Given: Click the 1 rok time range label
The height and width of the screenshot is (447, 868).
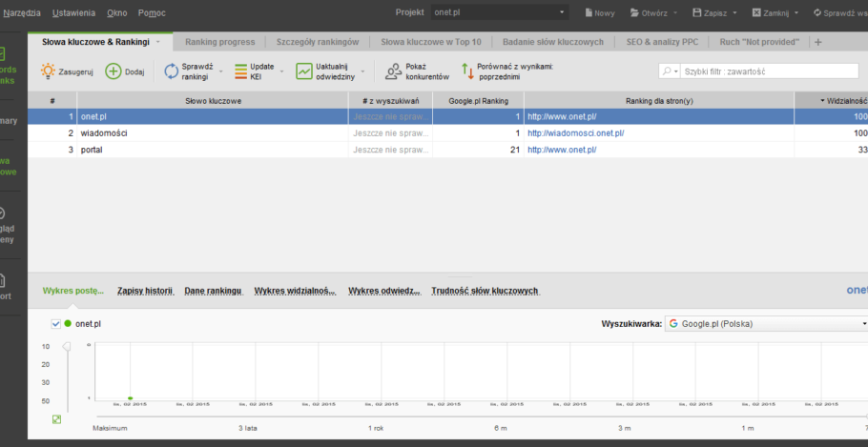Looking at the screenshot, I should (x=377, y=428).
